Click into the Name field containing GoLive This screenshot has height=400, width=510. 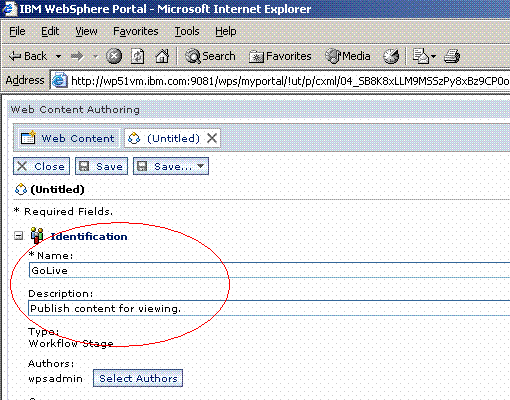269,270
